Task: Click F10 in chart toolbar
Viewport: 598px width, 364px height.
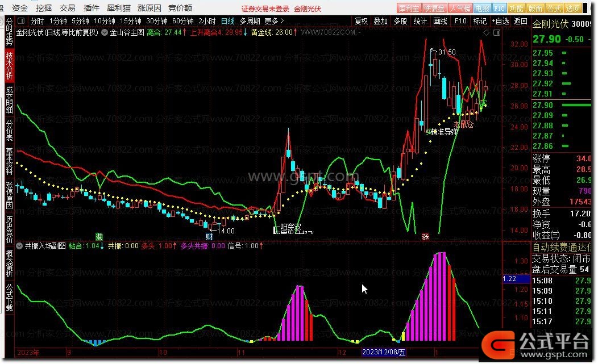Action: tap(460, 22)
